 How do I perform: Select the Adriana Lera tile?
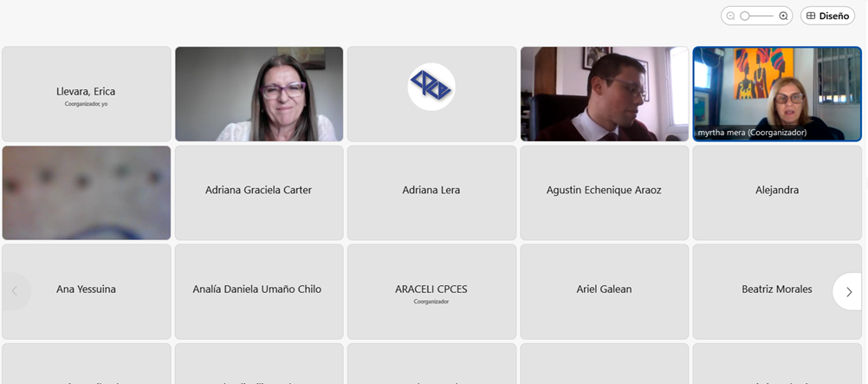[x=431, y=192]
